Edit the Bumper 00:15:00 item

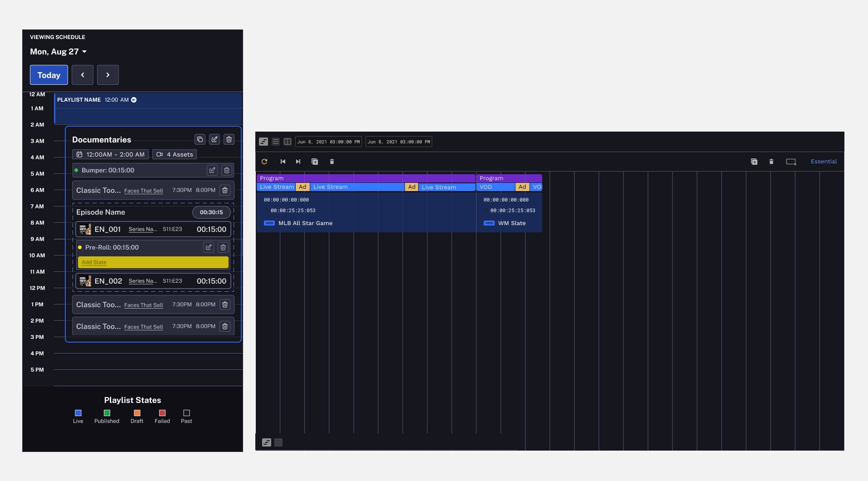[x=212, y=170]
